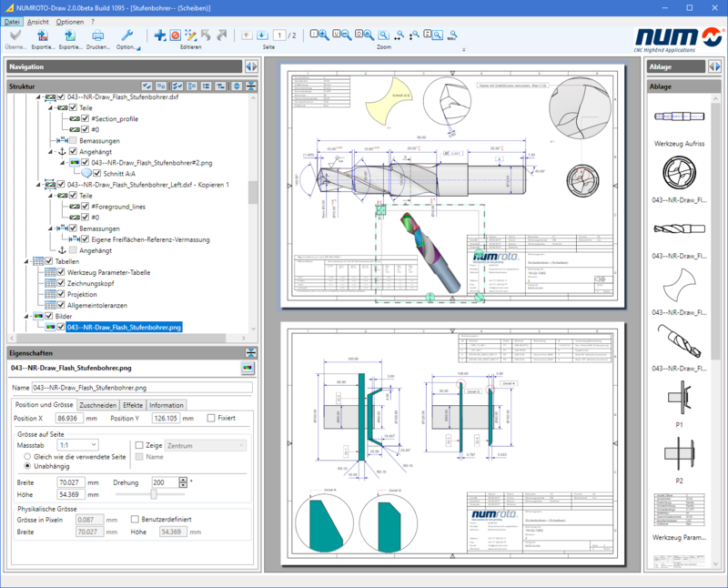The width and height of the screenshot is (728, 588).
Task: Toggle the Fixiert checkbox
Action: [210, 419]
